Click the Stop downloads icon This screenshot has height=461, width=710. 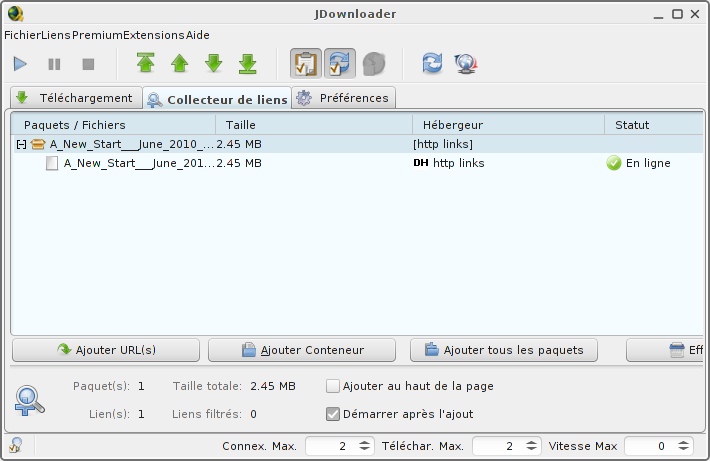[88, 64]
